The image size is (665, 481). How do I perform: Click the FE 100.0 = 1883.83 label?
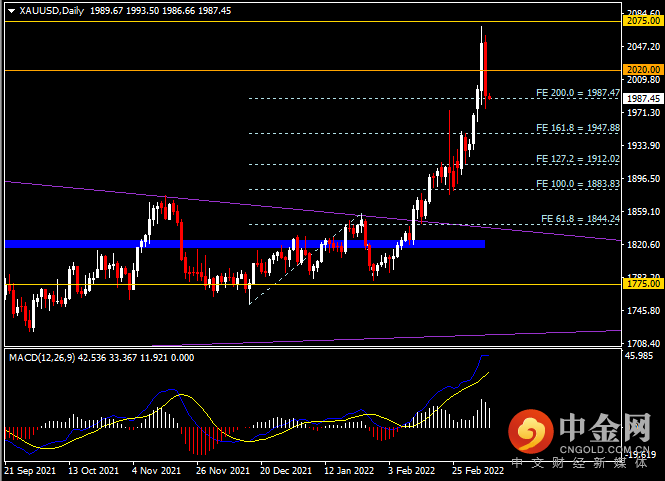(x=578, y=184)
